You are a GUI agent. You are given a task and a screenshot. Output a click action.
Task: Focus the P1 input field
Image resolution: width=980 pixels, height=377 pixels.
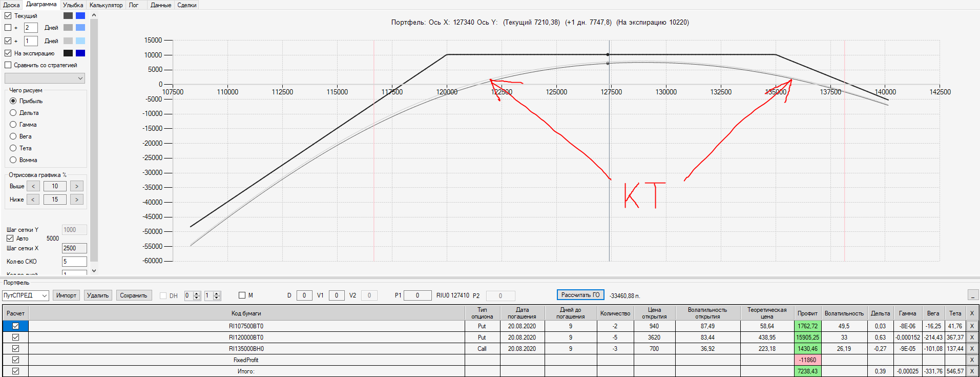tap(418, 295)
